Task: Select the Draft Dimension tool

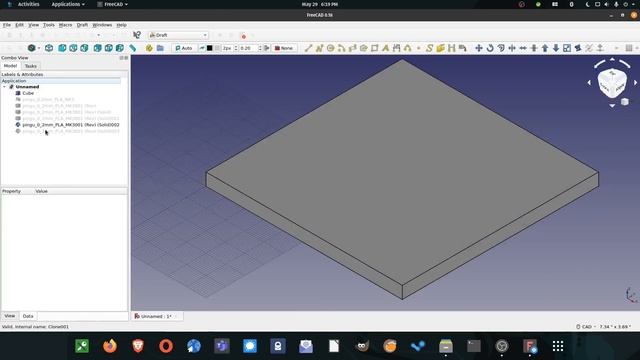Action: tap(397, 48)
